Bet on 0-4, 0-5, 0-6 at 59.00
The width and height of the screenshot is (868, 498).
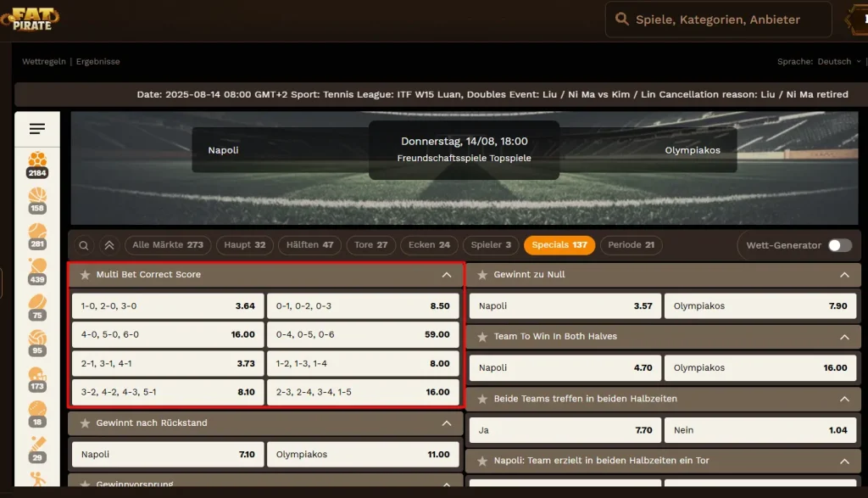click(x=363, y=334)
